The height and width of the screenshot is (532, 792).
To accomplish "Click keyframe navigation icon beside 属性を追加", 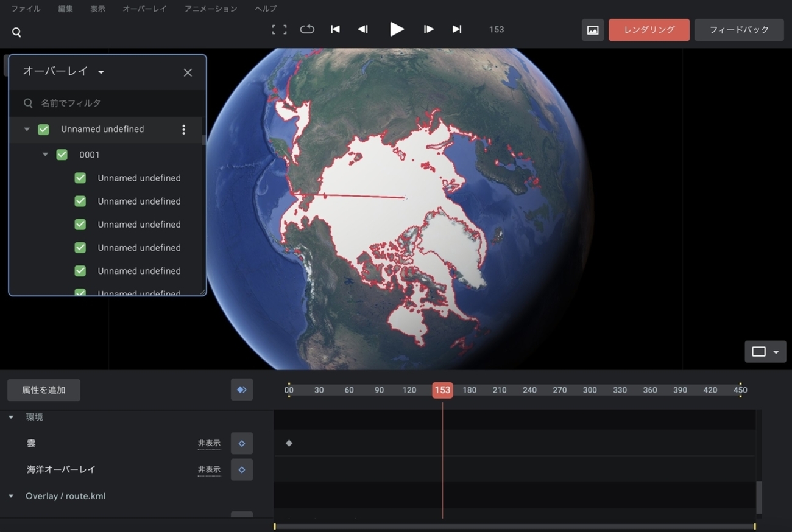I will (242, 390).
